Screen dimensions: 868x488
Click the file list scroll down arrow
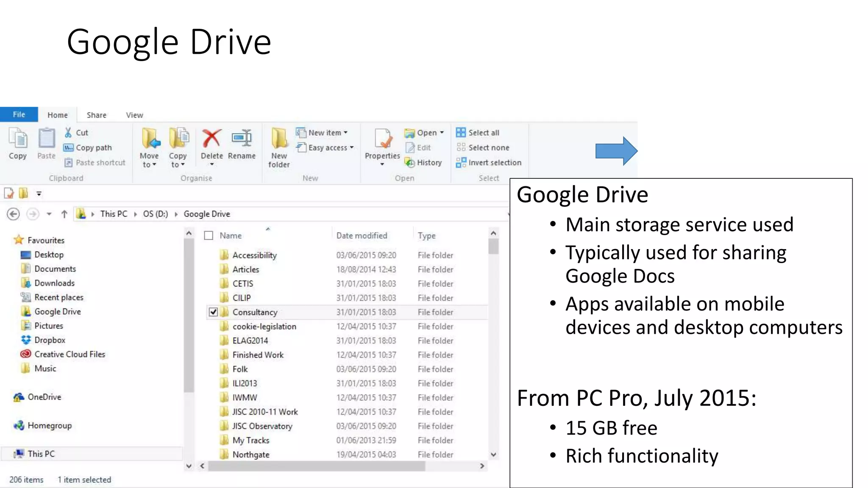pos(493,455)
